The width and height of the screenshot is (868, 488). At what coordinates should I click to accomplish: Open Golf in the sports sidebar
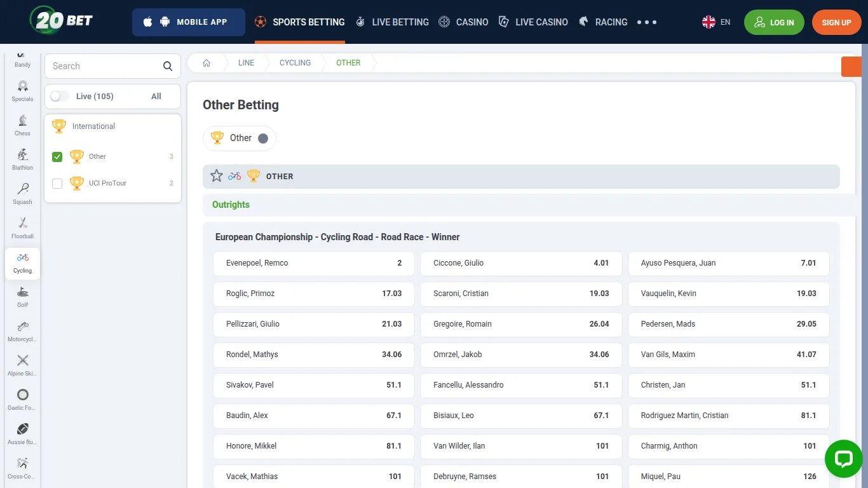(22, 297)
